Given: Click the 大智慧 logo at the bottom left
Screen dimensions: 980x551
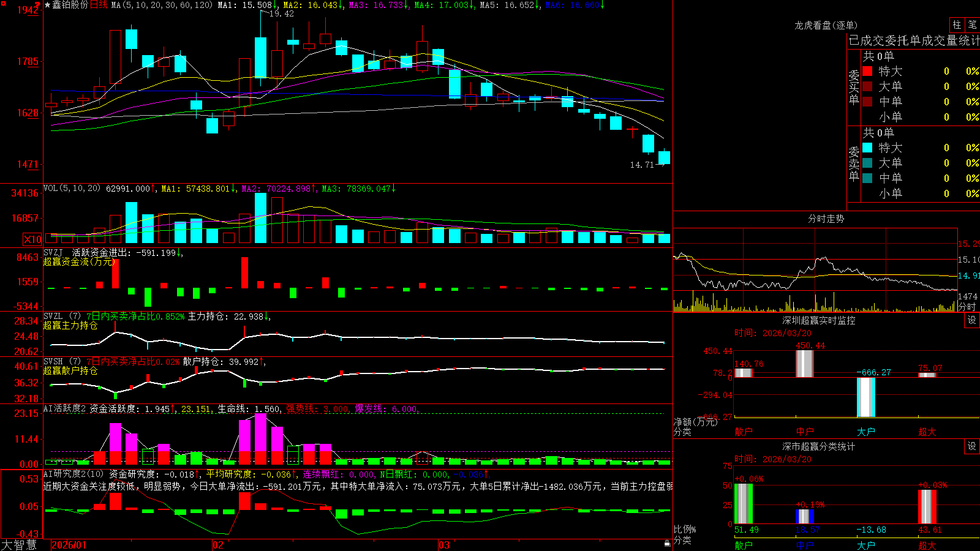Looking at the screenshot, I should [19, 545].
